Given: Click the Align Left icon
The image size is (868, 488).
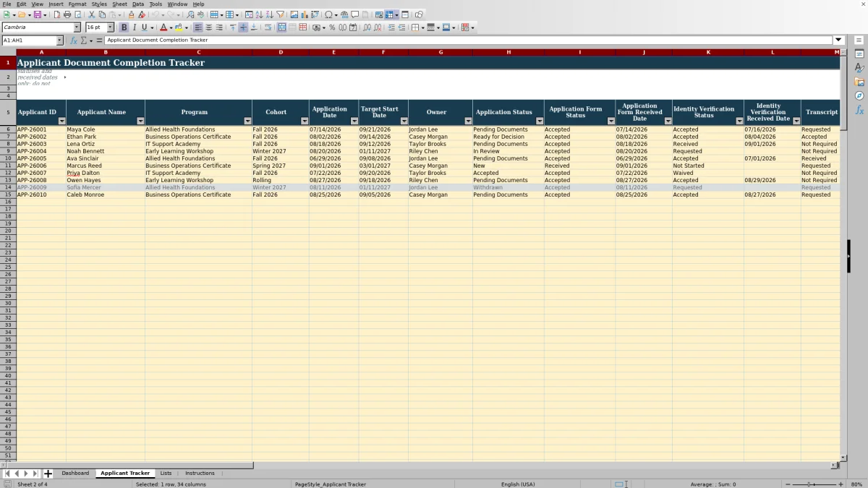Looking at the screenshot, I should (197, 27).
